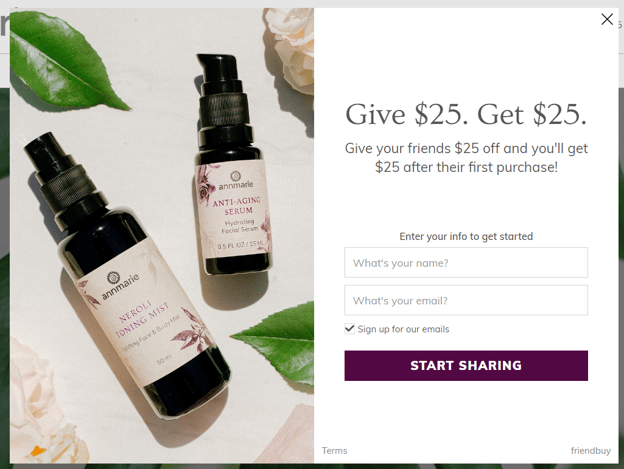Click the "What's your name?" field
The image size is (624, 469).
coord(466,263)
